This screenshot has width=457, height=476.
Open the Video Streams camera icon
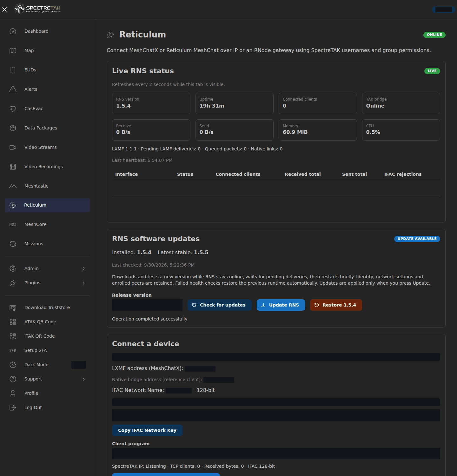(13, 147)
